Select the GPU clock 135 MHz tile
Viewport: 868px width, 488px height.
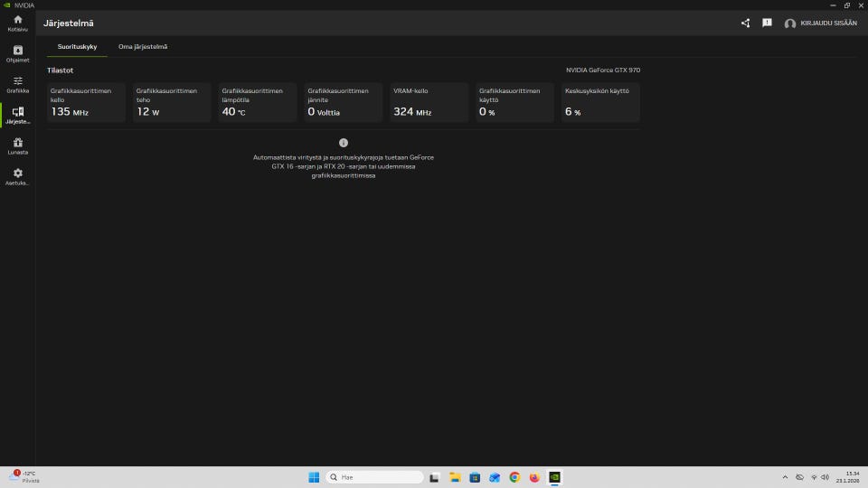click(x=86, y=102)
